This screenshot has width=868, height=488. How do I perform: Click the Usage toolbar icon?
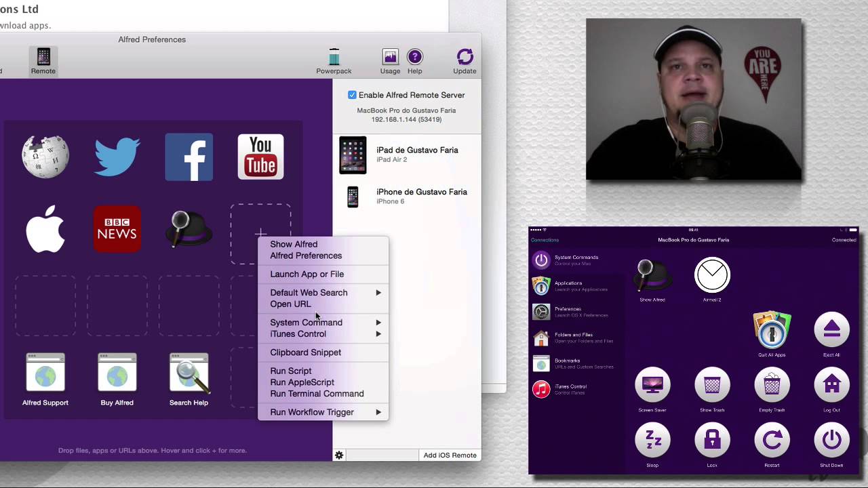(x=390, y=60)
